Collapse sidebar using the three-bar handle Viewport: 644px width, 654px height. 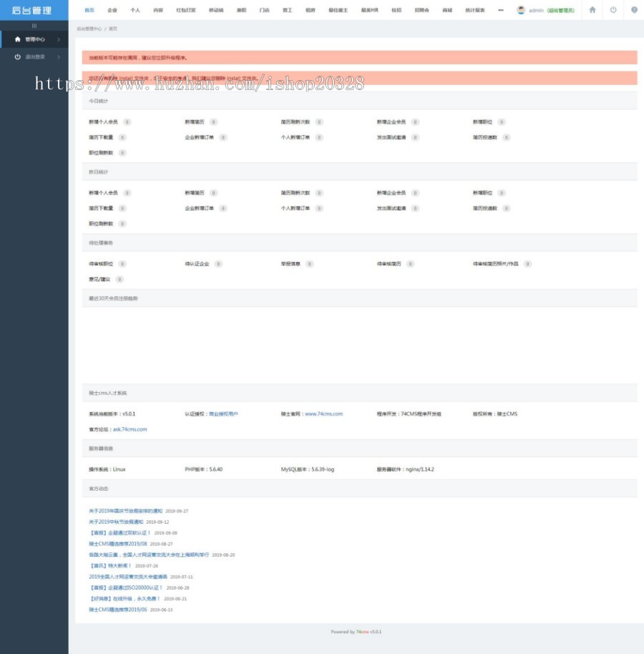coord(34,26)
